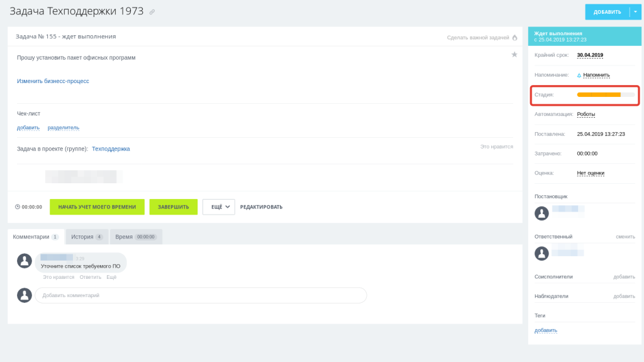Add task to favorites with star
The width and height of the screenshot is (644, 362).
click(514, 54)
